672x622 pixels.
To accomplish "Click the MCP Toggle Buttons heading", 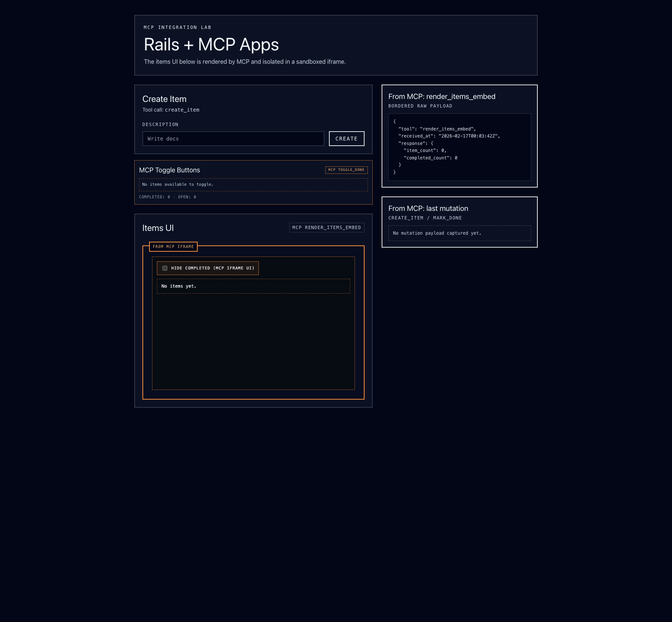I will (x=170, y=170).
